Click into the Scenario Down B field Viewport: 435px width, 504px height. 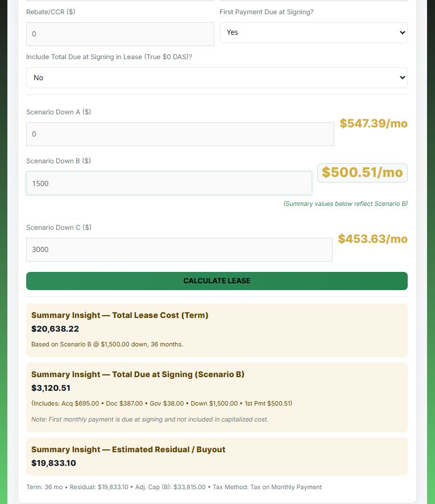(169, 184)
